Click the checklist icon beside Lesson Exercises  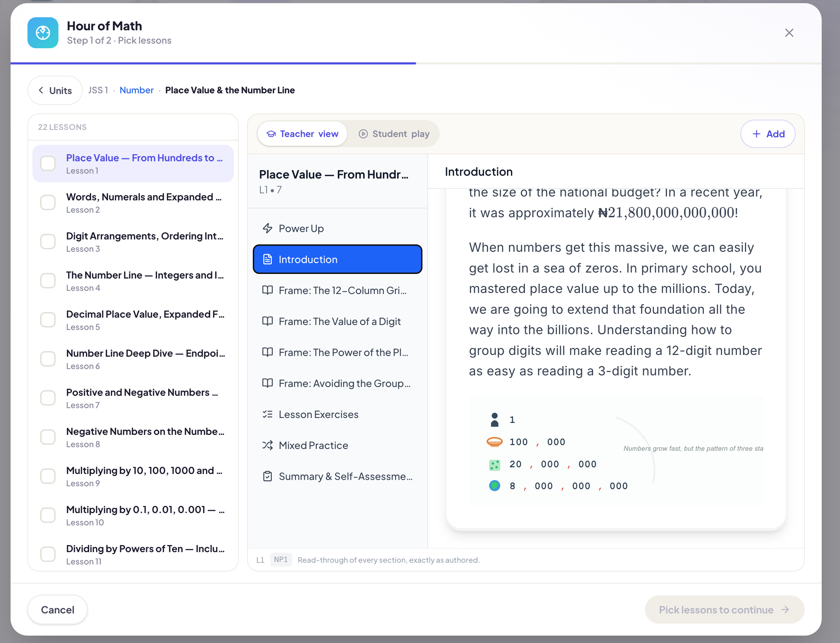click(268, 414)
